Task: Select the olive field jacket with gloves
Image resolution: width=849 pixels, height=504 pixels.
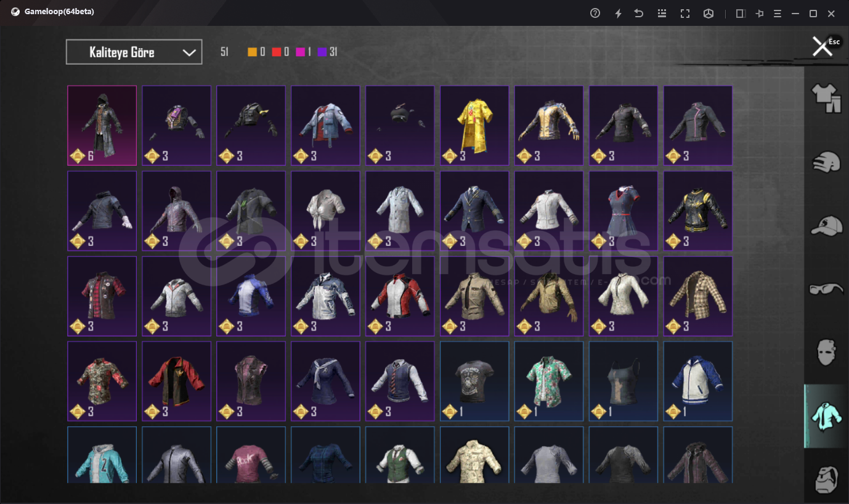Action: [549, 296]
